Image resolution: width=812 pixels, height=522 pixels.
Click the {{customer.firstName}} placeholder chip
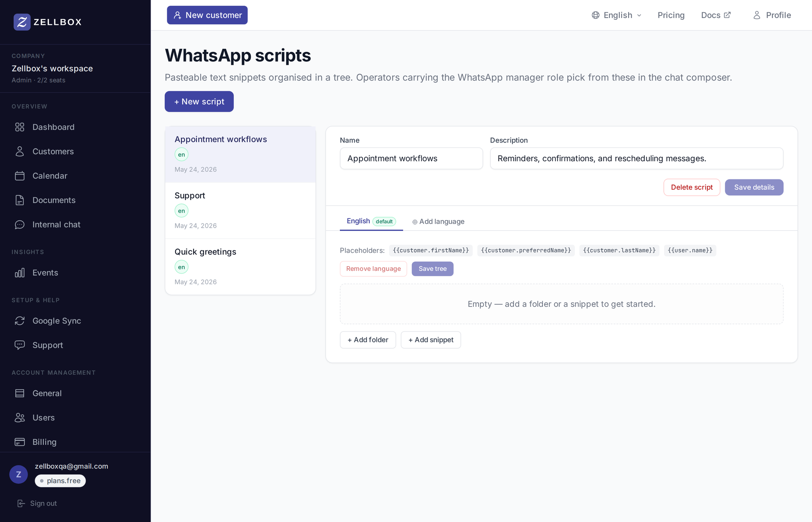coord(431,250)
